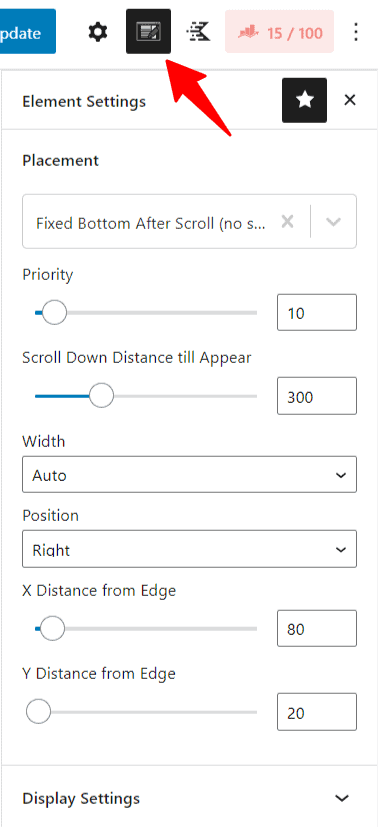Click the Scroll Down Distance slider handle
The width and height of the screenshot is (378, 827).
tap(101, 396)
